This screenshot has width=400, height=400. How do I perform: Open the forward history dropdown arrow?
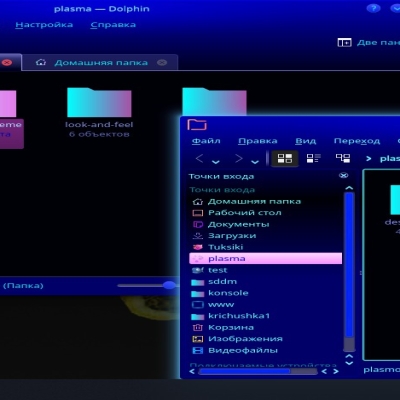[255, 162]
